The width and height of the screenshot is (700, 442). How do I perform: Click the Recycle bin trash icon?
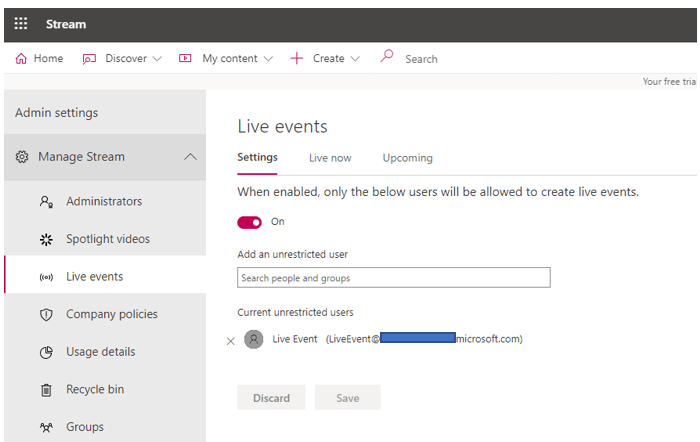pos(46,390)
